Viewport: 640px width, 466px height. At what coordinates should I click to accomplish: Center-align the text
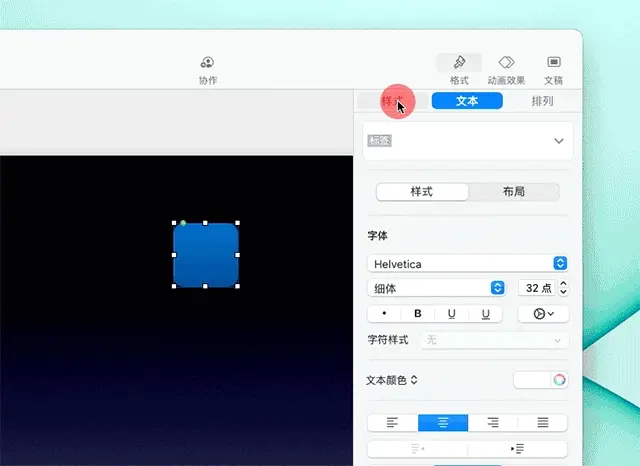click(443, 423)
